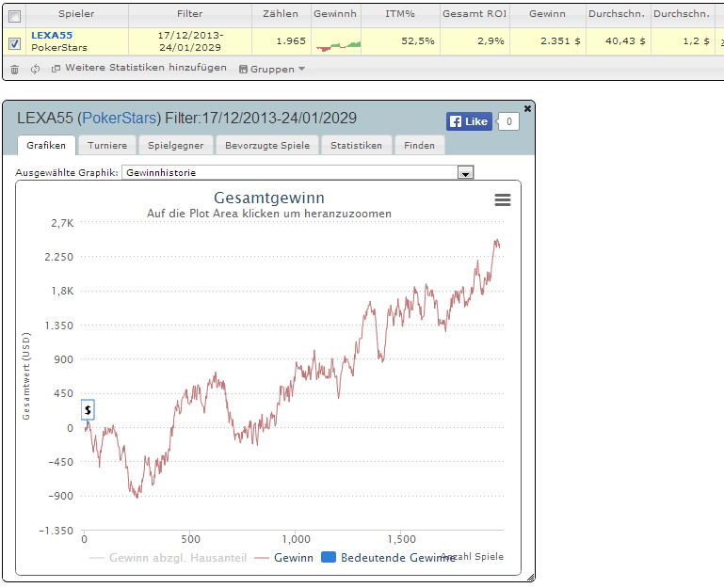Click the PokerStars link in the title
The image size is (724, 588).
(x=120, y=119)
